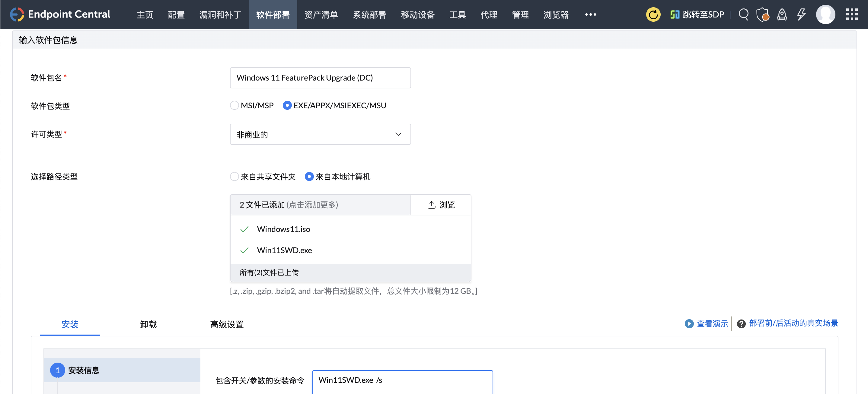Expand the 许可类型 dropdown showing 非商业的
868x394 pixels.
tap(320, 134)
